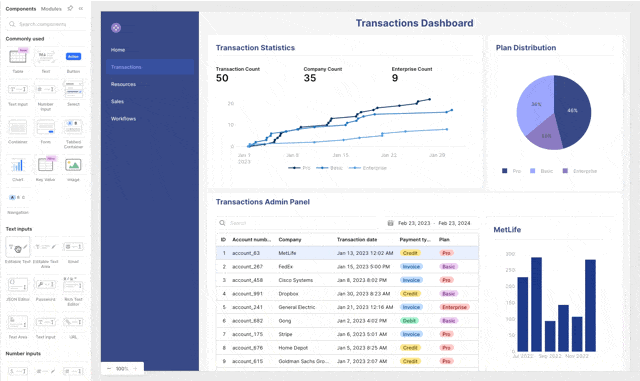Viewport: 640px width, 381px height.
Task: Pick the Container component icon
Action: [x=18, y=127]
